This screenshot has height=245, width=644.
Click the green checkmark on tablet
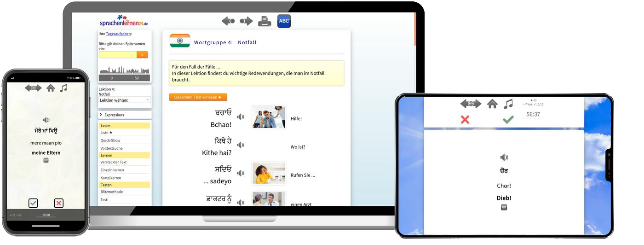pos(508,120)
